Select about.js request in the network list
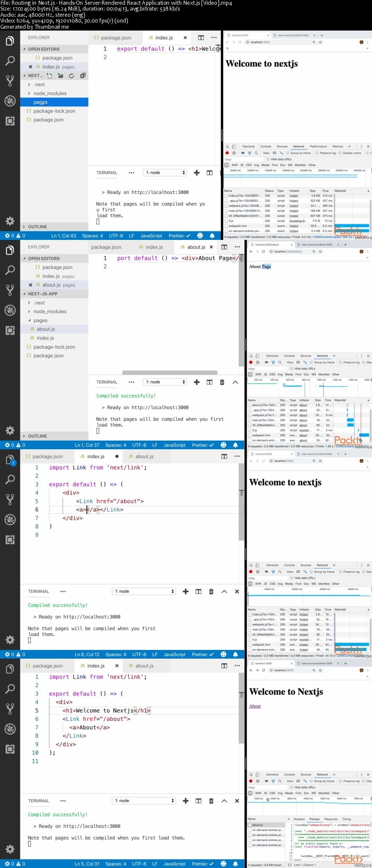Screen dimensions: 372x868 click(x=266, y=825)
